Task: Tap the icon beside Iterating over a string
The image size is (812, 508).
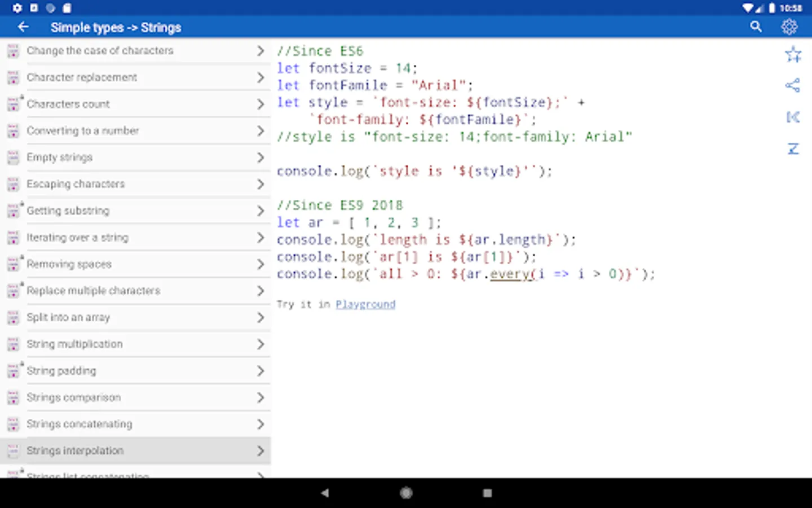Action: 13,238
